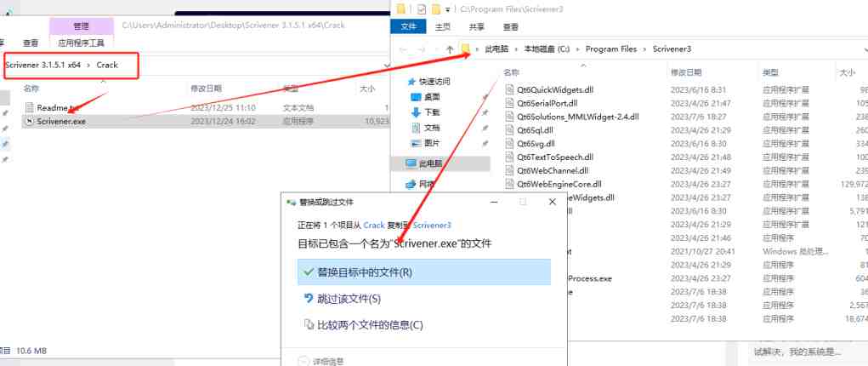The image size is (868, 366).
Task: Select Qt6WebChannel.dll file
Action: point(553,170)
